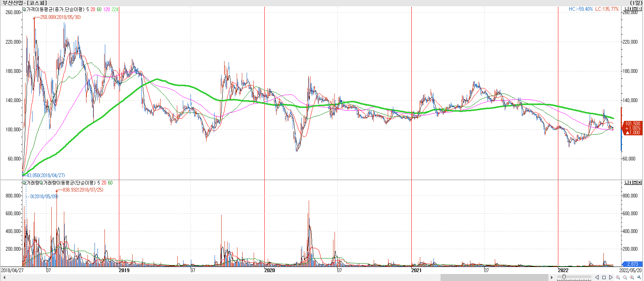Toggle the 거래량 indicator marker
This screenshot has height=281, width=644.
click(x=24, y=183)
